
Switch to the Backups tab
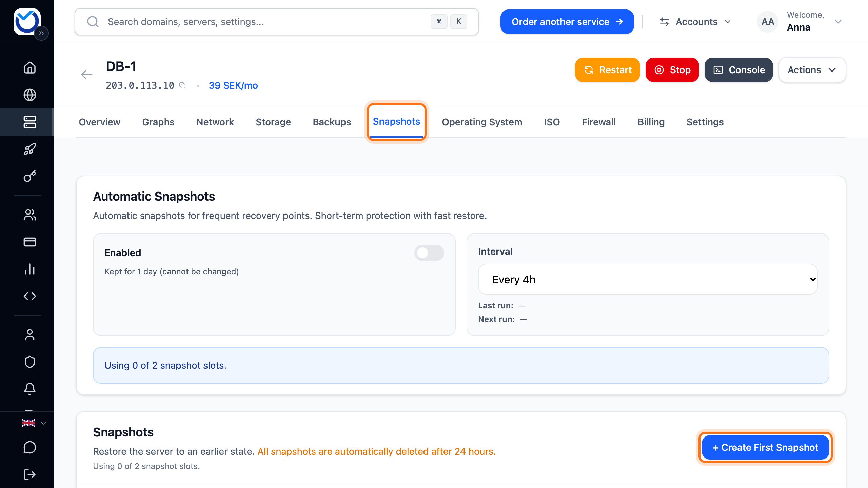click(332, 122)
